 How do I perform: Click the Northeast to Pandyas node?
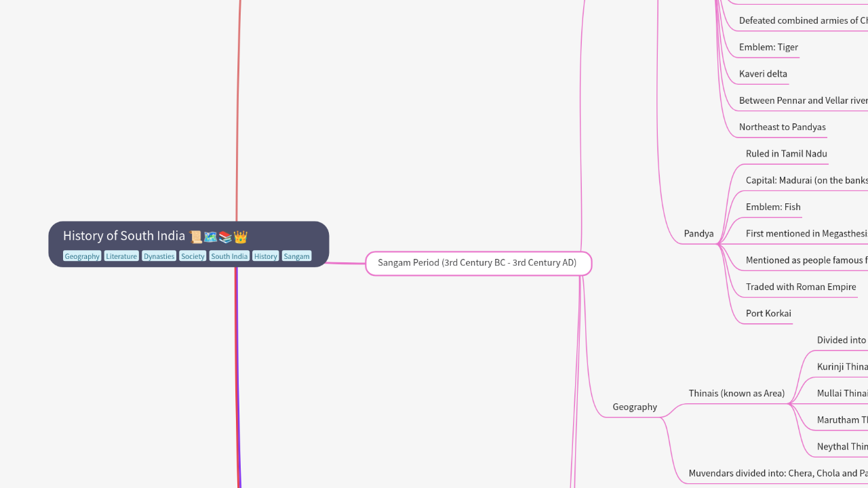pyautogui.click(x=782, y=127)
